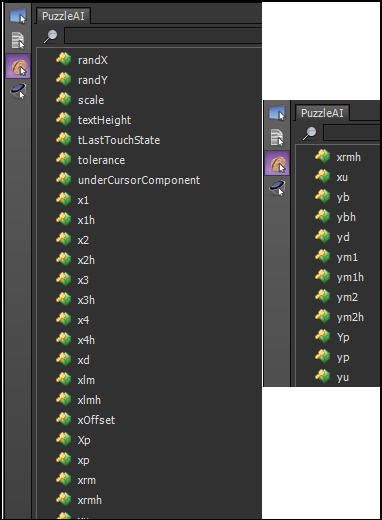This screenshot has width=382, height=520.
Task: Select the capital Yp variable
Action: point(343,337)
